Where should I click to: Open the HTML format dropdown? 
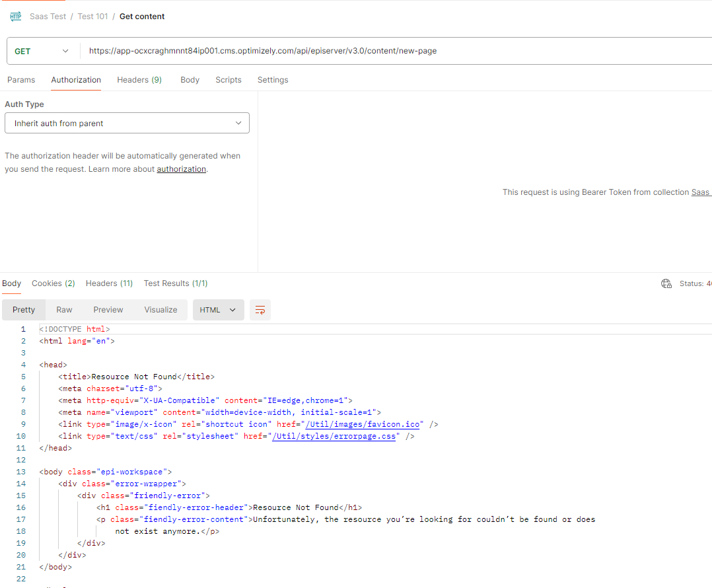pos(218,310)
